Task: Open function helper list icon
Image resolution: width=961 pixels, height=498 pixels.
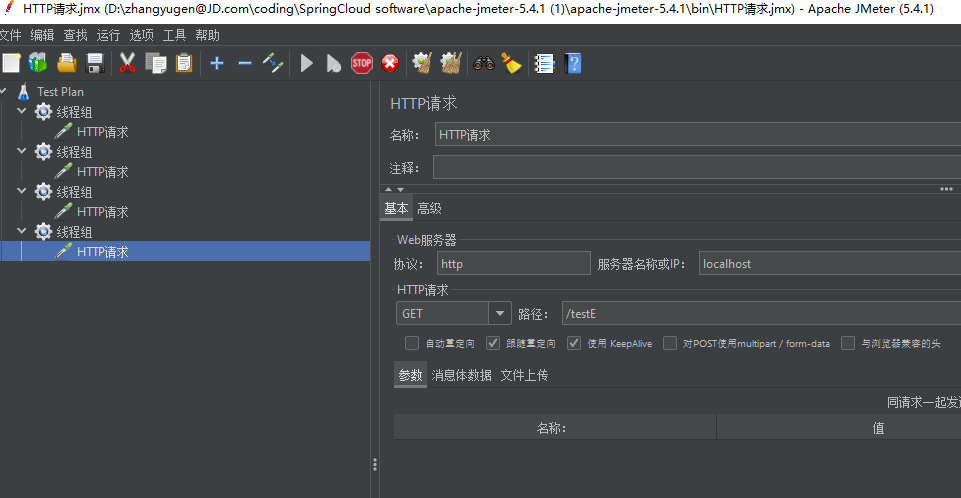Action: [544, 63]
